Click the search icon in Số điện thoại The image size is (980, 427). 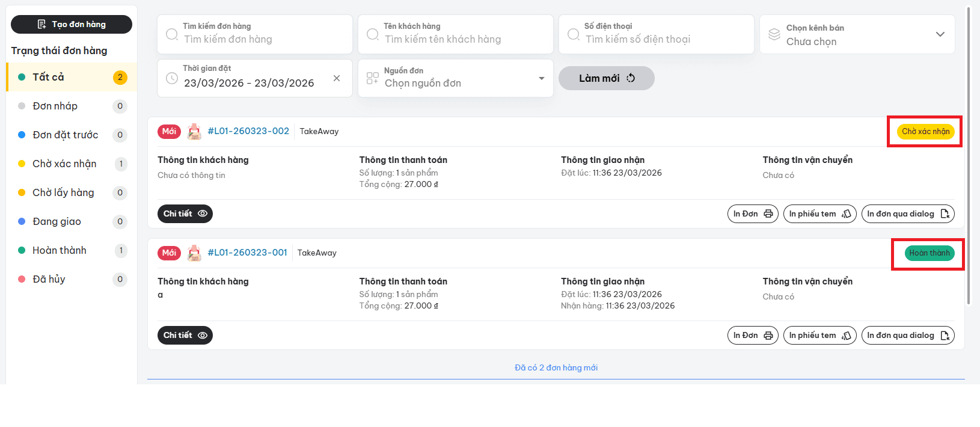[574, 34]
